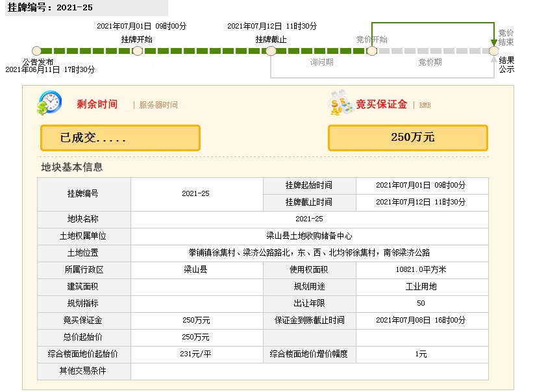This screenshot has width=533, height=392.
Task: Click the 保证金到账截止时间 value 2021年07月08日 16时00分
Action: [421, 321]
